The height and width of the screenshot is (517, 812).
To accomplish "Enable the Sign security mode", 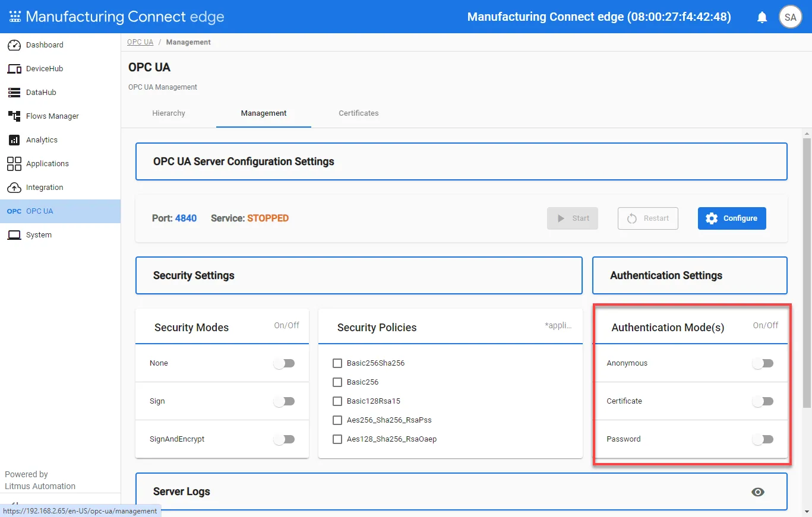I will coord(284,401).
